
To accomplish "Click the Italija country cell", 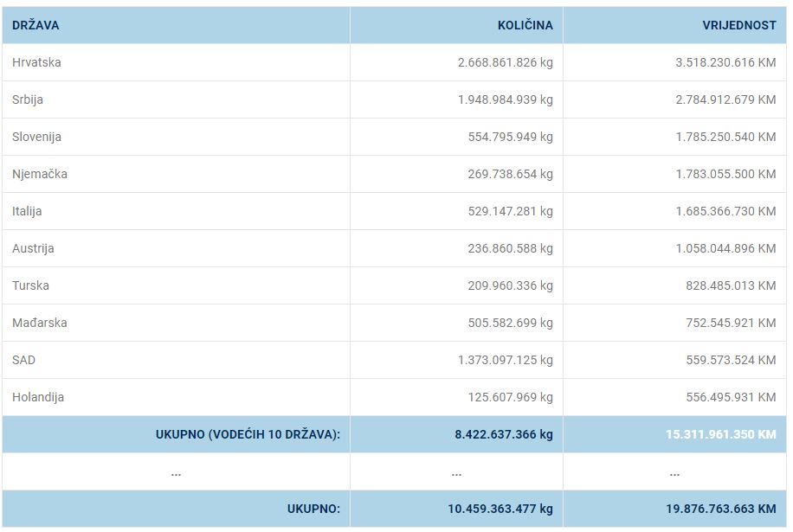I will pyautogui.click(x=27, y=211).
